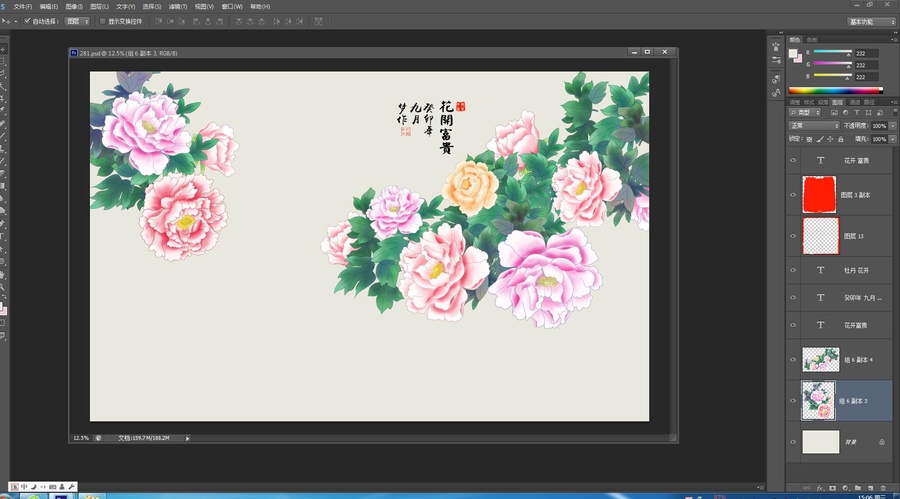Click the 12.5% zoom level field
This screenshot has height=499, width=900.
click(81, 438)
